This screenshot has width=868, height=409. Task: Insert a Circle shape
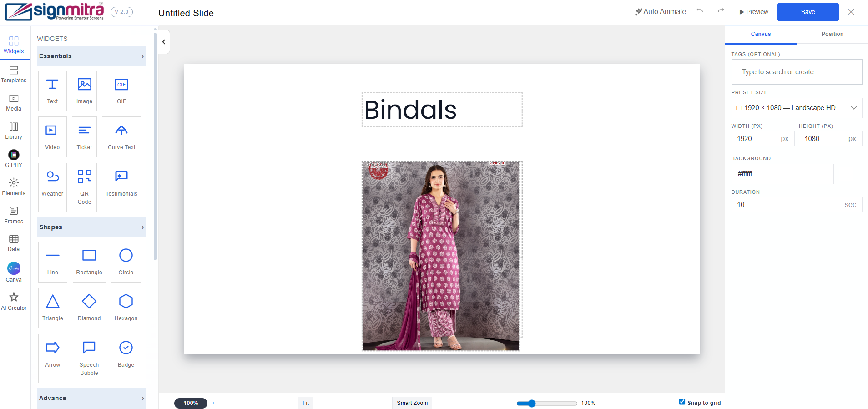pyautogui.click(x=126, y=262)
